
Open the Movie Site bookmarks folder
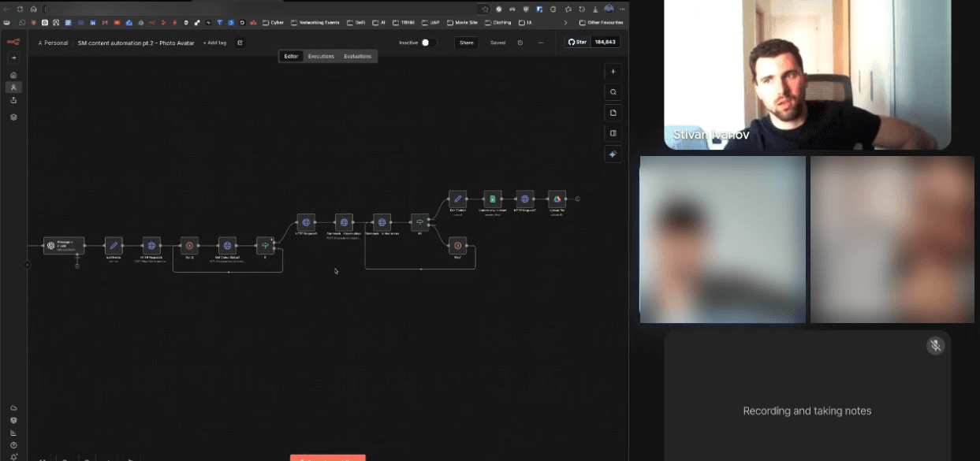coord(462,22)
